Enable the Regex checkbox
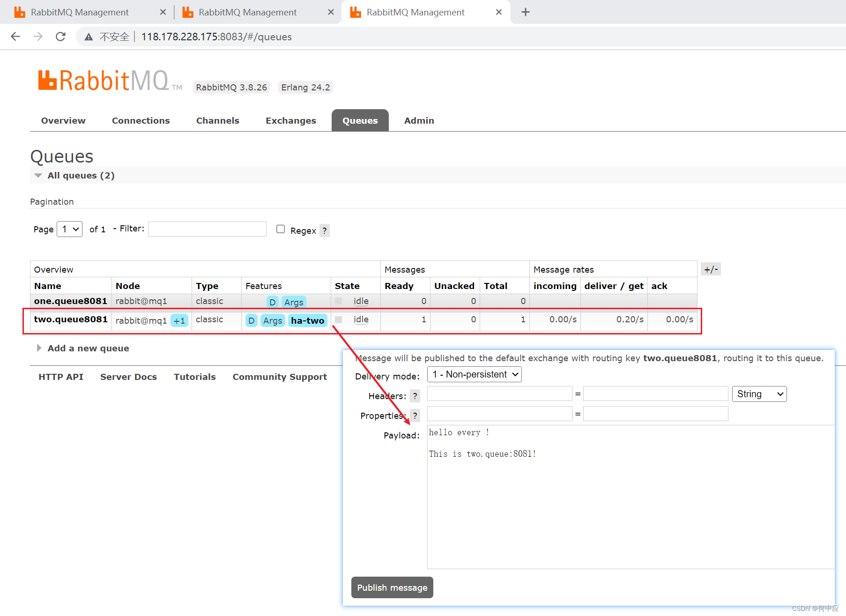 pyautogui.click(x=281, y=229)
